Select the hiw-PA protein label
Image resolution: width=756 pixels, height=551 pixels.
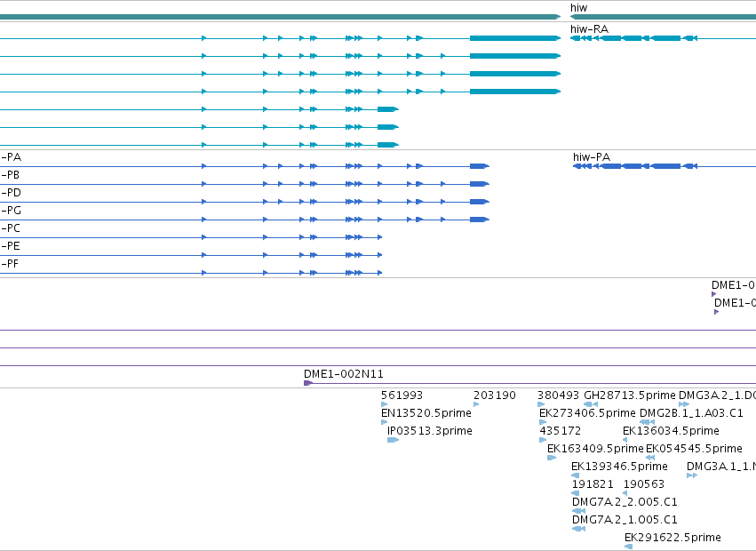coord(592,156)
